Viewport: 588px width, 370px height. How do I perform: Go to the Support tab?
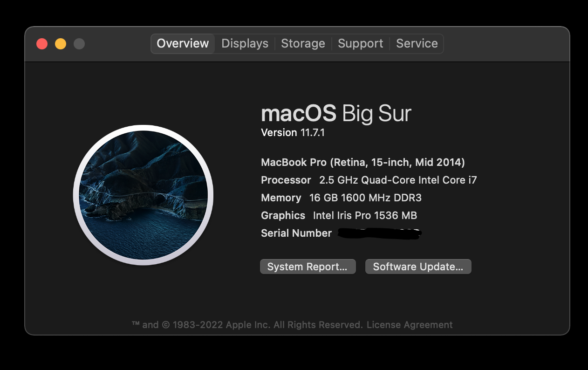[360, 43]
